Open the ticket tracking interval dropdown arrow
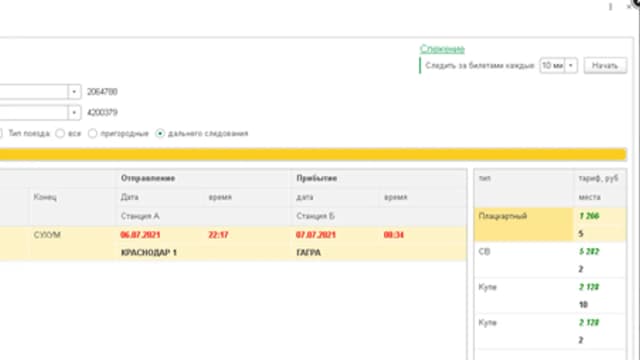 point(571,65)
